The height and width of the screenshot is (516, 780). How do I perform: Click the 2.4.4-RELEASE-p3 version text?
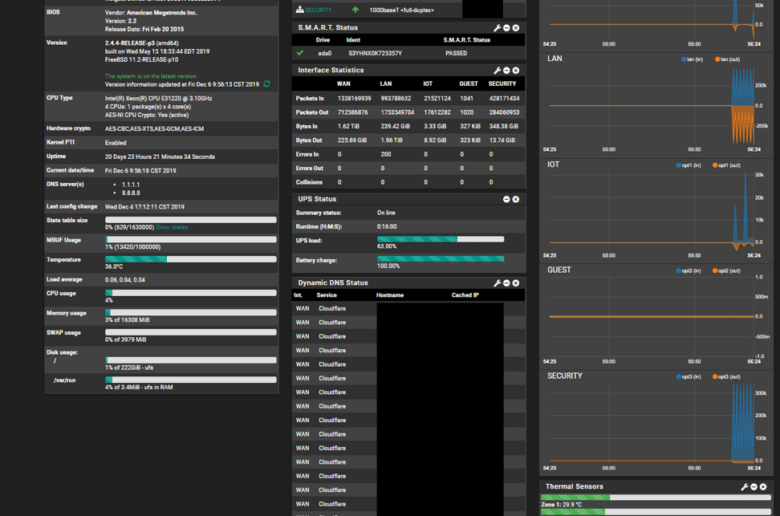(142, 43)
